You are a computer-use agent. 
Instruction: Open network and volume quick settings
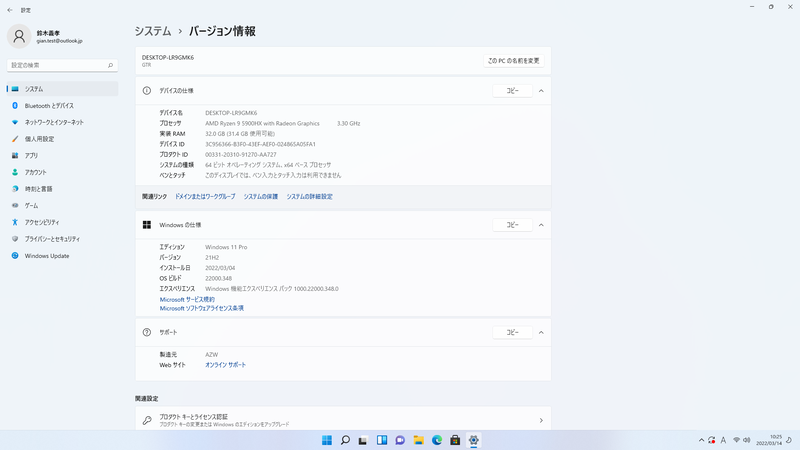(x=741, y=440)
